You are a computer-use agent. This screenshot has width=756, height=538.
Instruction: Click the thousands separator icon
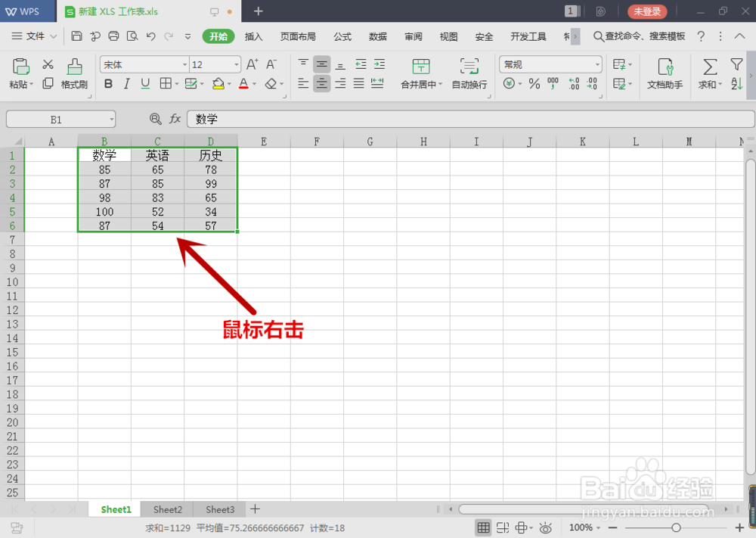(x=553, y=83)
